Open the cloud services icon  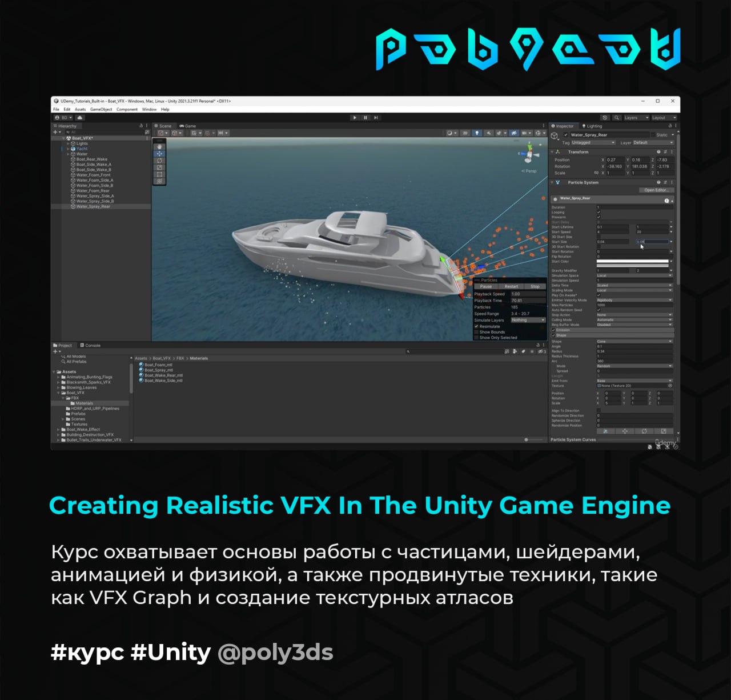[x=80, y=118]
